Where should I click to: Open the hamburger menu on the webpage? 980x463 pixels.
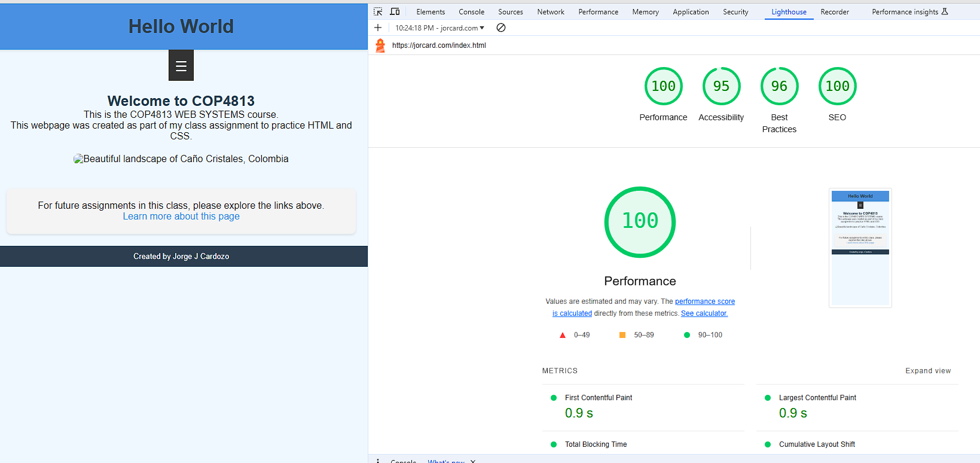tap(181, 66)
